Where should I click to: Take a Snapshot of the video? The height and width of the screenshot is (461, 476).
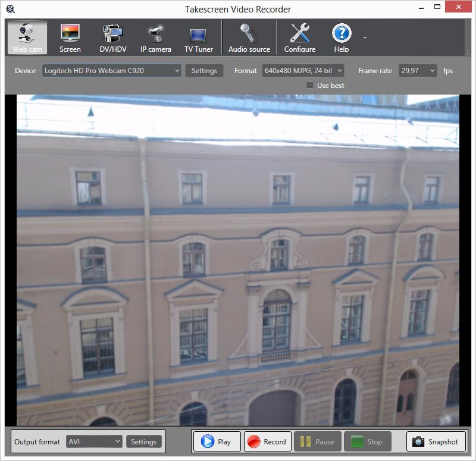click(436, 441)
